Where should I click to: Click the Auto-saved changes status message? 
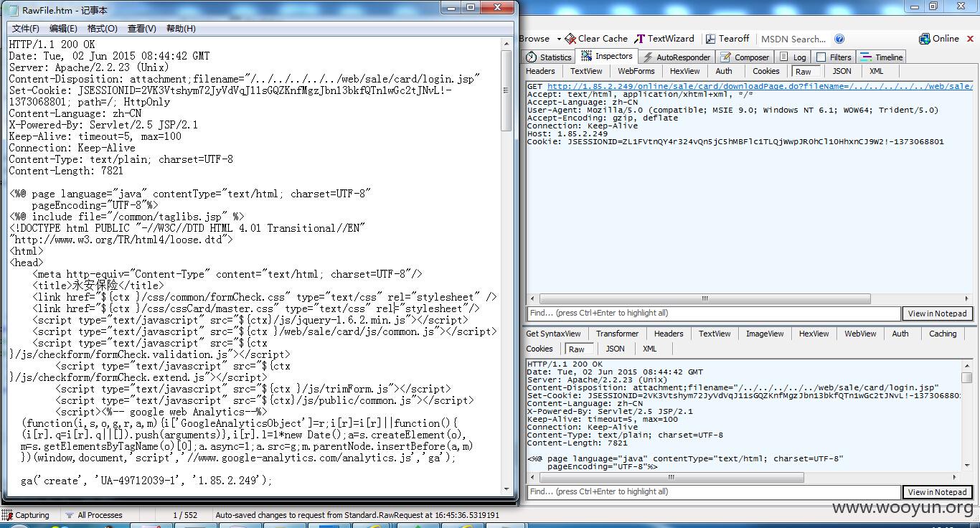pyautogui.click(x=357, y=515)
